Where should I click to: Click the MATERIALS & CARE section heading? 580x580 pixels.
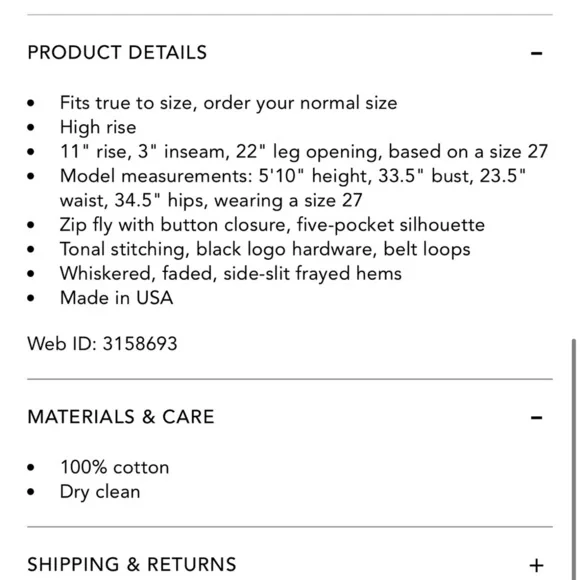coord(121,417)
